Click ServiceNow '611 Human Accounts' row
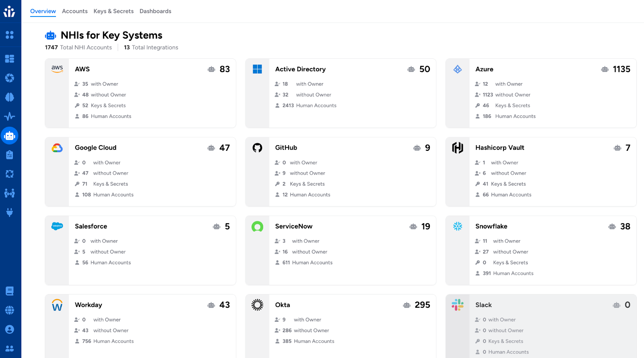Image resolution: width=644 pixels, height=358 pixels. 303,263
